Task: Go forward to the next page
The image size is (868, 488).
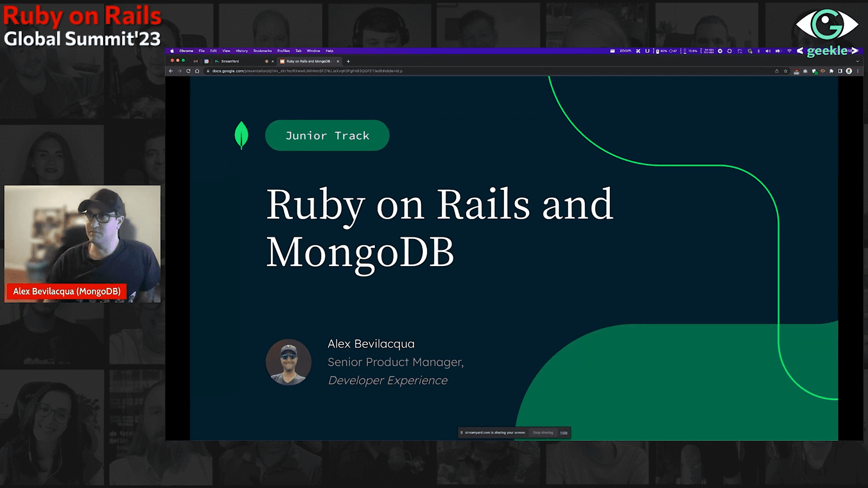Action: 179,71
